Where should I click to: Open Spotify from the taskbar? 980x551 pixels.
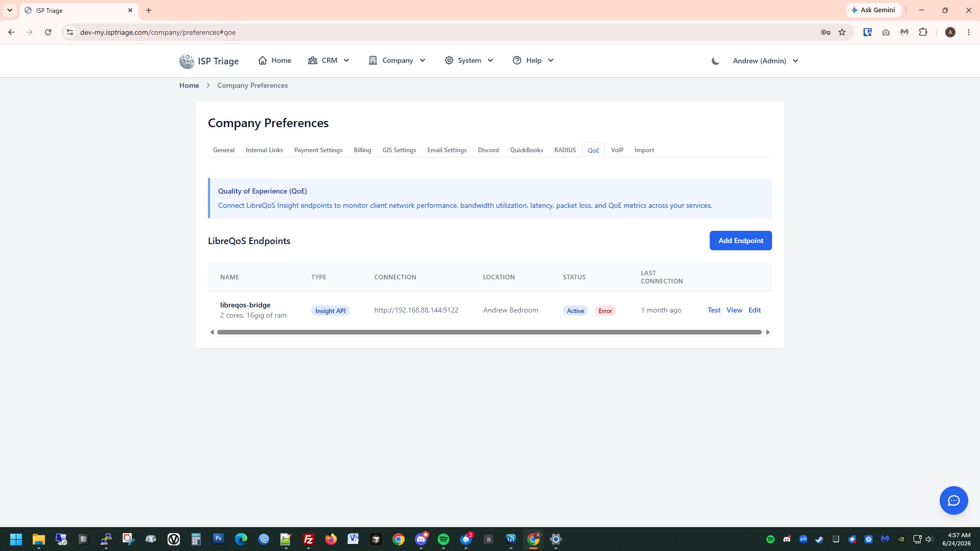(444, 539)
